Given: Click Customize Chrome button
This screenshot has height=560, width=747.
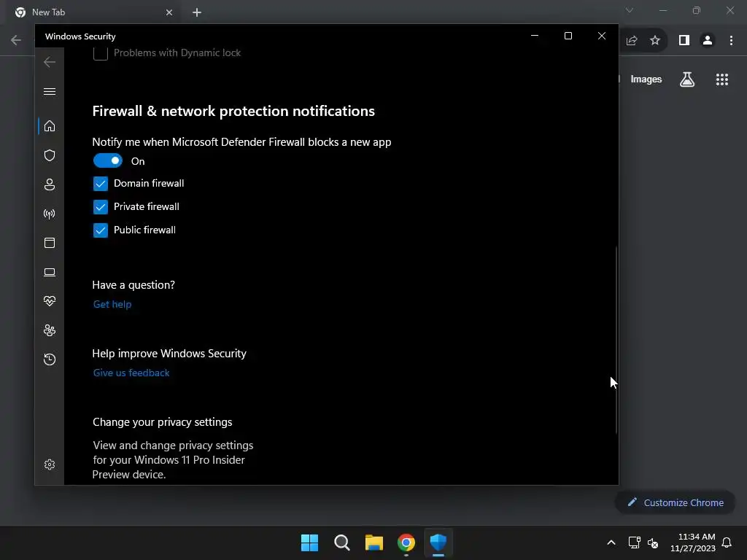Looking at the screenshot, I should (x=676, y=502).
